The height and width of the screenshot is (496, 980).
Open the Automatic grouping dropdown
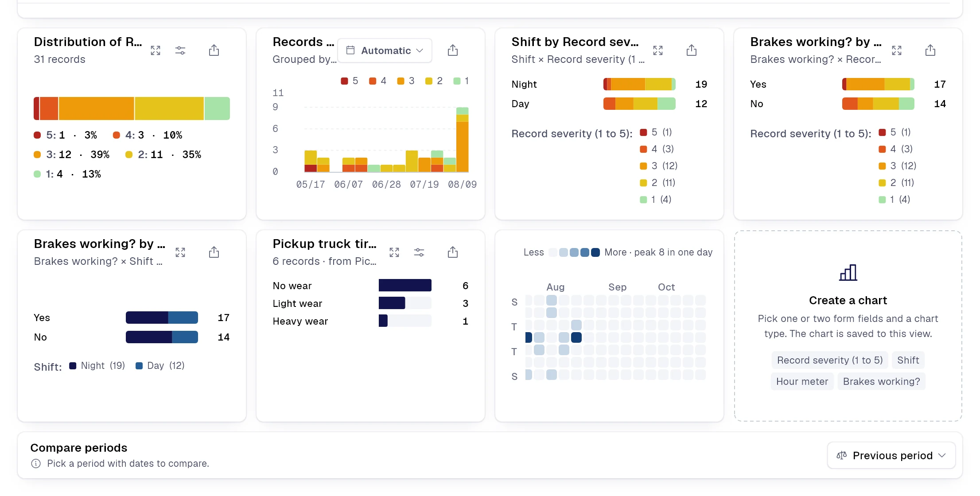pos(385,50)
